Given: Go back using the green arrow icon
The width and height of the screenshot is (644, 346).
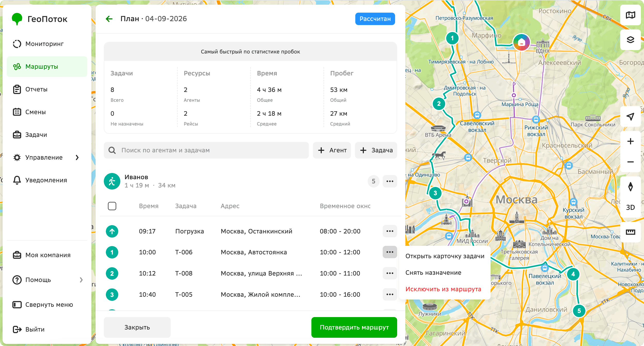Looking at the screenshot, I should pos(109,19).
